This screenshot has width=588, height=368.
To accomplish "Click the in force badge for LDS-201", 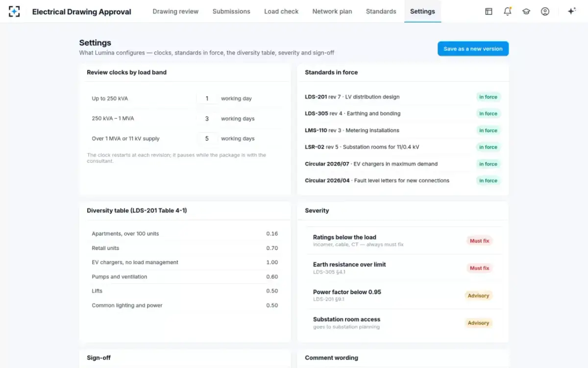I will pos(488,97).
